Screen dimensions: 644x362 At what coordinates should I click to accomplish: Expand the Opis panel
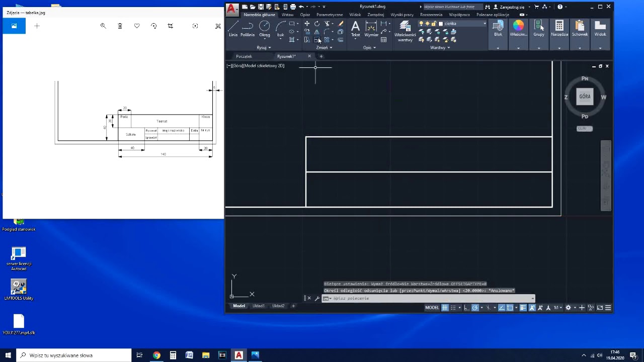pos(369,48)
